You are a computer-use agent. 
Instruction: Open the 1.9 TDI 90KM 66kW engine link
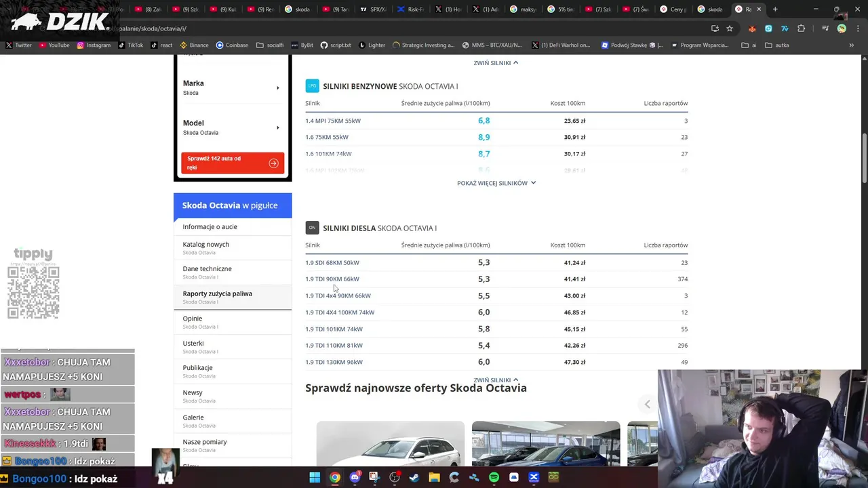[332, 279]
